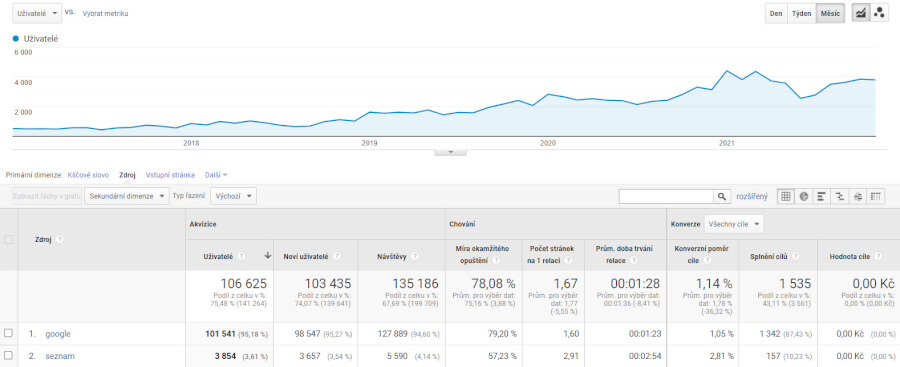The image size is (900, 367).
Task: Select the performance bar view icon
Action: (x=821, y=196)
